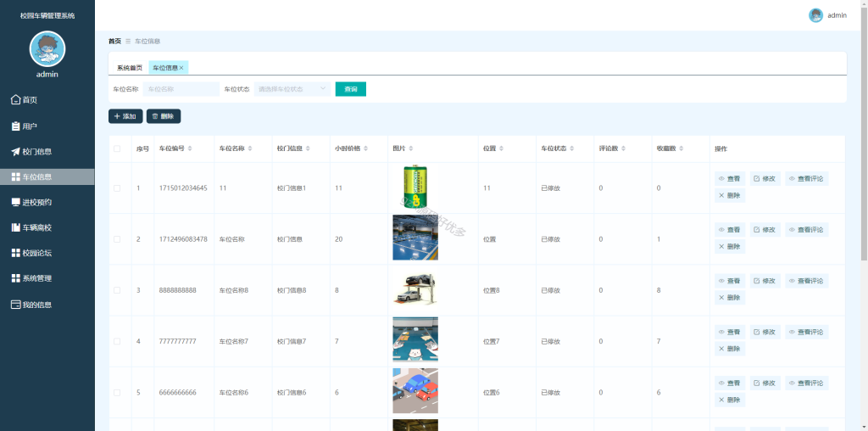The height and width of the screenshot is (431, 868).
Task: Sort by 车位名称 column
Action: (x=250, y=148)
